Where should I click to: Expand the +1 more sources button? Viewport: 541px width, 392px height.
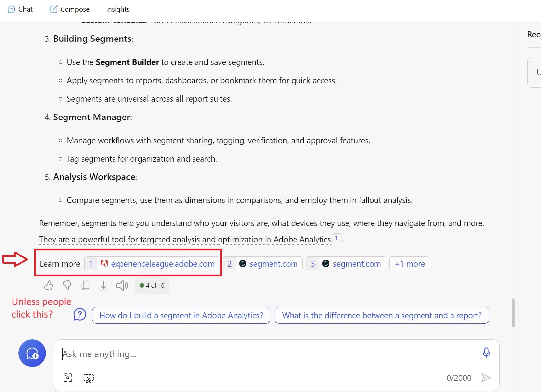[x=410, y=264]
